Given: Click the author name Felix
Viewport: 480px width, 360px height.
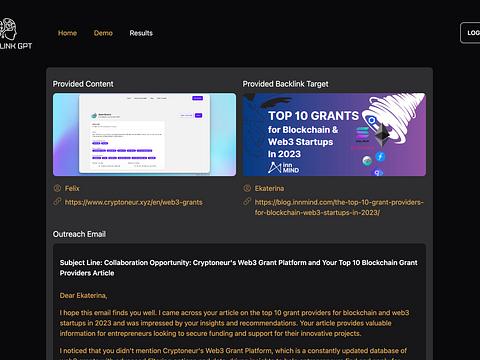Looking at the screenshot, I should (72, 188).
